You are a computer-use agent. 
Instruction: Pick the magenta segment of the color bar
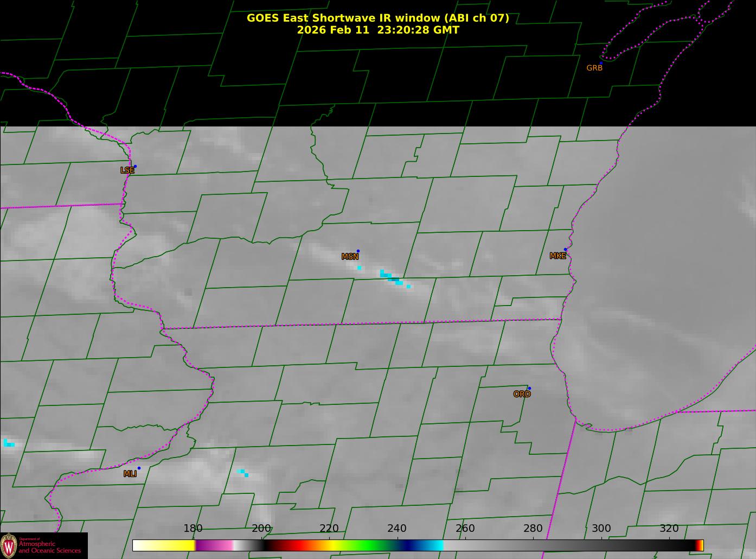click(x=214, y=545)
